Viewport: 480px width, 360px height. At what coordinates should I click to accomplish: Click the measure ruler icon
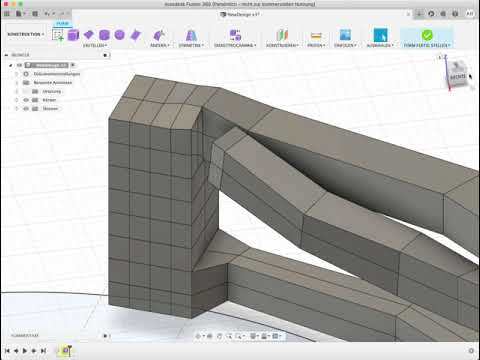coord(316,35)
